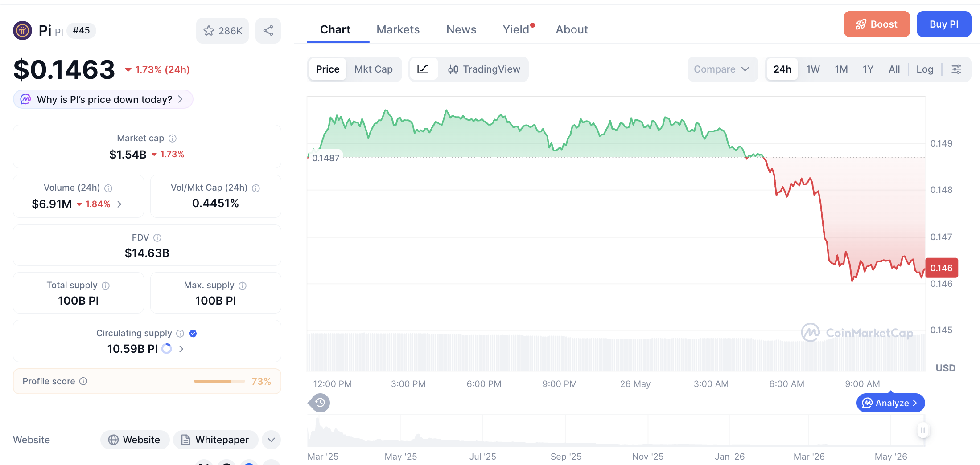The image size is (980, 465).
Task: Click the 0.4451% Vol/Mkt Cap value
Action: pyautogui.click(x=215, y=204)
